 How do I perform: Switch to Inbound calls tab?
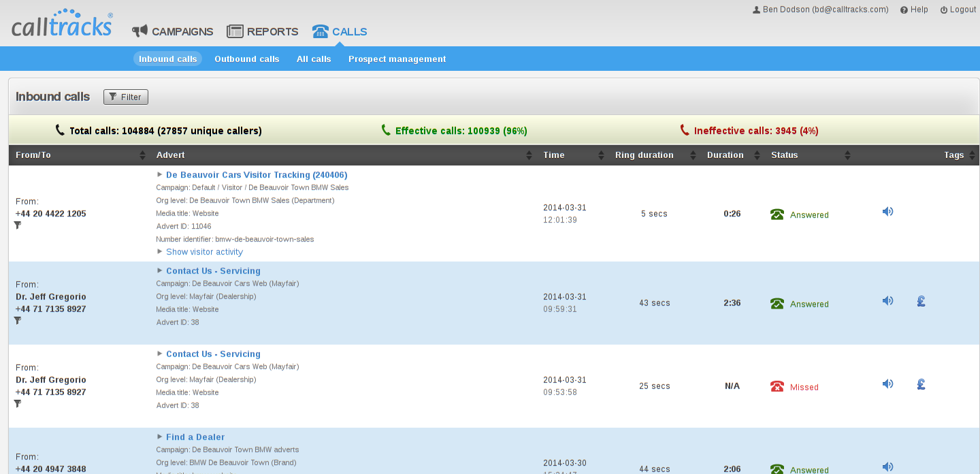pos(167,59)
